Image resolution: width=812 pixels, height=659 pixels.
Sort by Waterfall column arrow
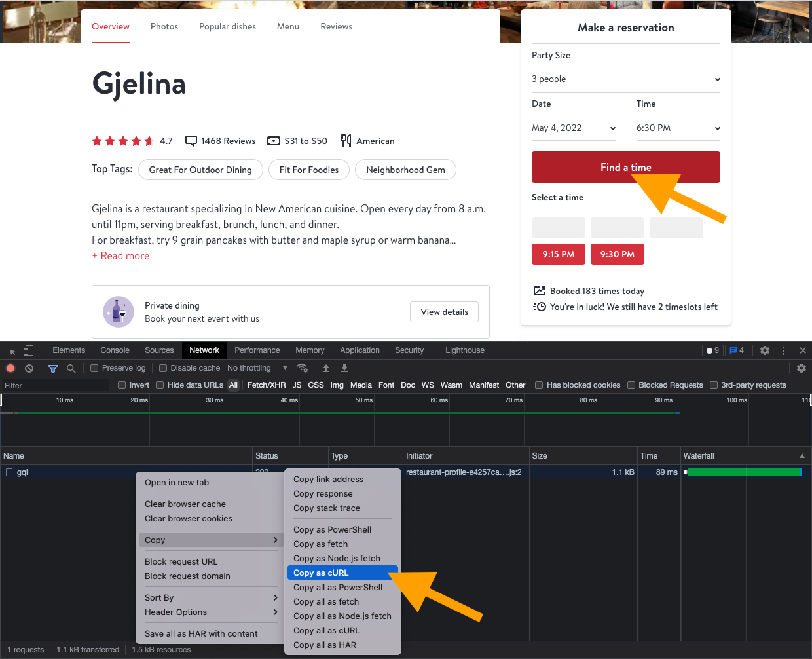(x=802, y=456)
